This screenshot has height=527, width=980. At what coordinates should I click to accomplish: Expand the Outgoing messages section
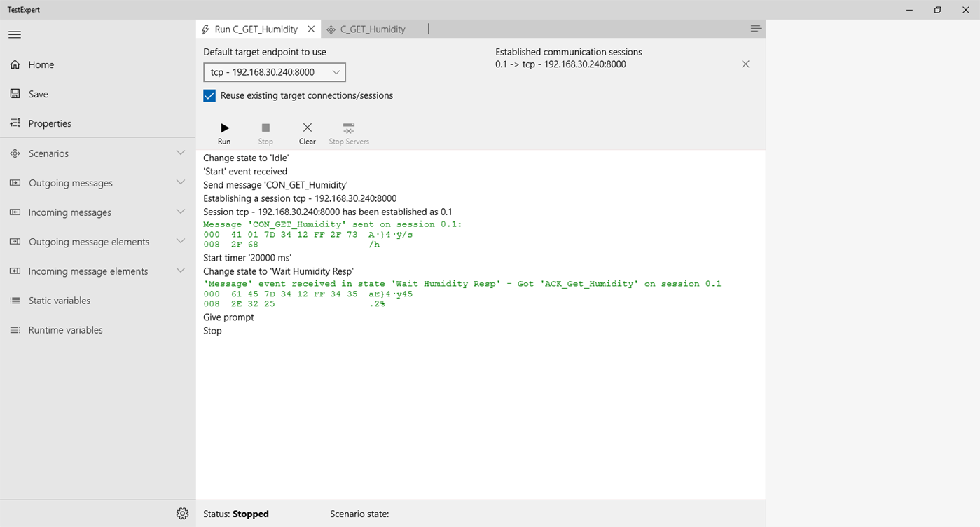(181, 182)
